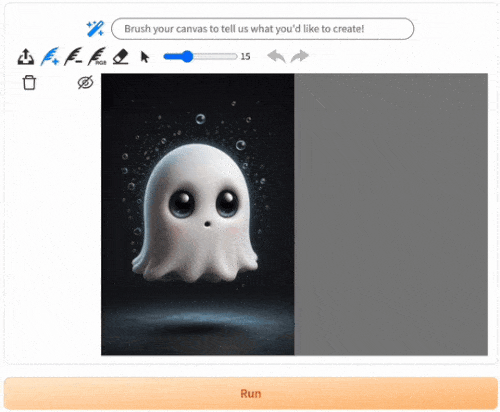Click the Run button
Viewport: 500px width, 412px height.
[251, 393]
